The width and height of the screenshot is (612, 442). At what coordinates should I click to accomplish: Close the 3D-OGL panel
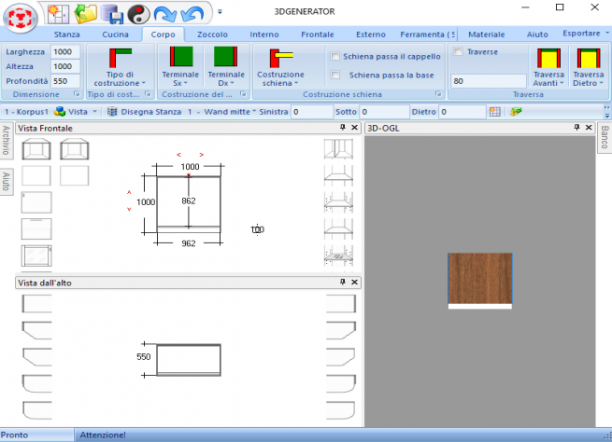tap(589, 127)
